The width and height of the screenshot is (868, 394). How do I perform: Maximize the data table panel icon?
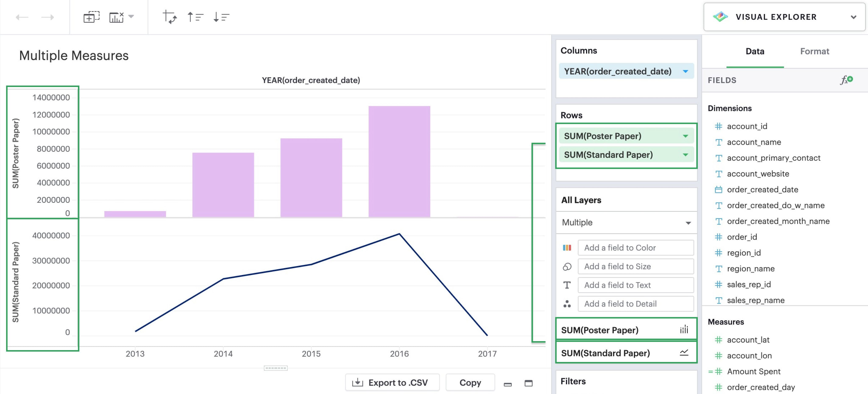click(x=528, y=383)
